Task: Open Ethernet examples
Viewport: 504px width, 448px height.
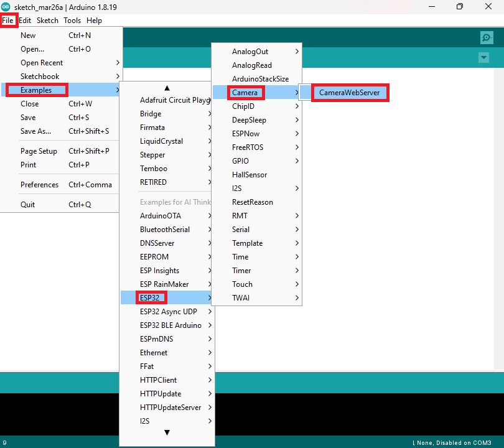Action: (x=167, y=353)
